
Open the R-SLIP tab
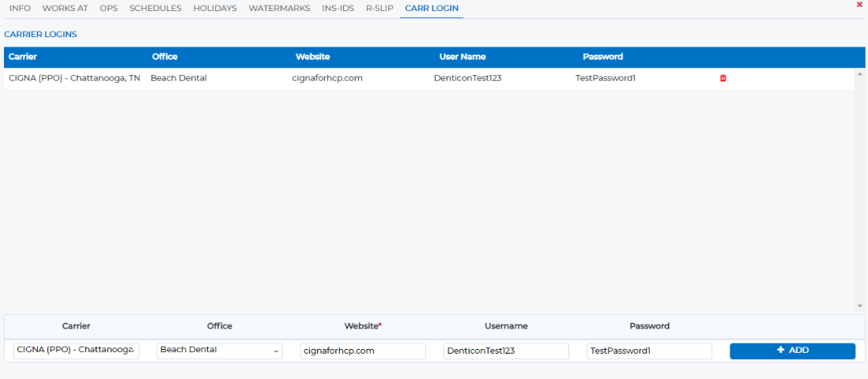point(379,9)
